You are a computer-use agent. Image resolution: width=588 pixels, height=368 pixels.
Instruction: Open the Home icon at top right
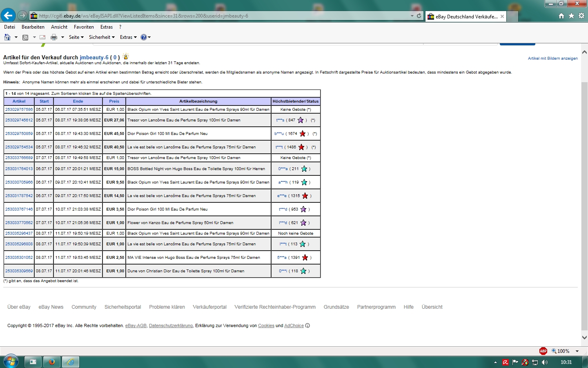(x=561, y=16)
